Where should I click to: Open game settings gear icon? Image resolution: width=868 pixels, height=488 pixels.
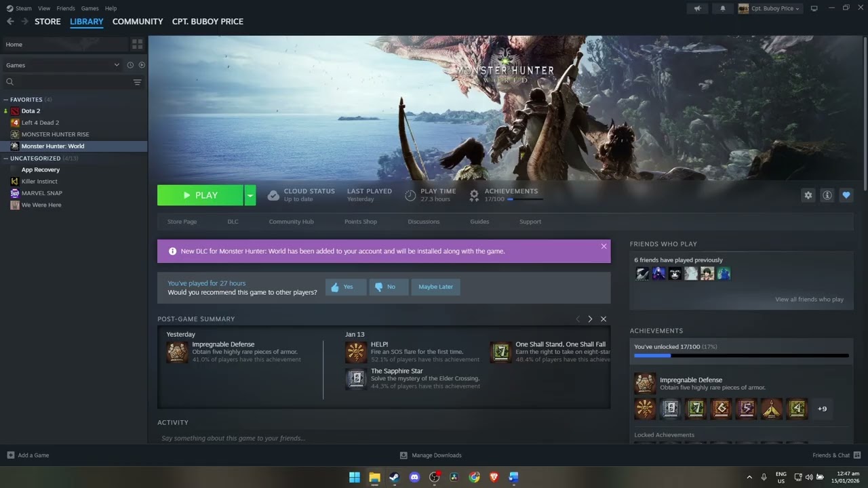808,195
